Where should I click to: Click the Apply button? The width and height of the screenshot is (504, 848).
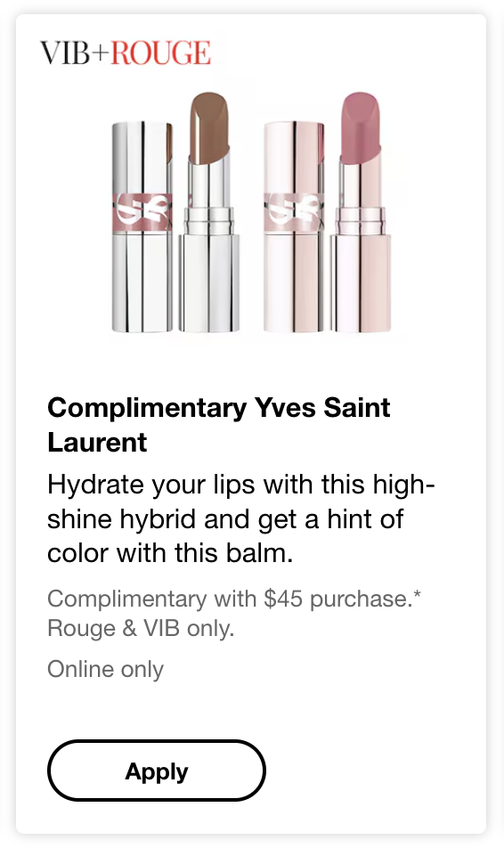157,771
